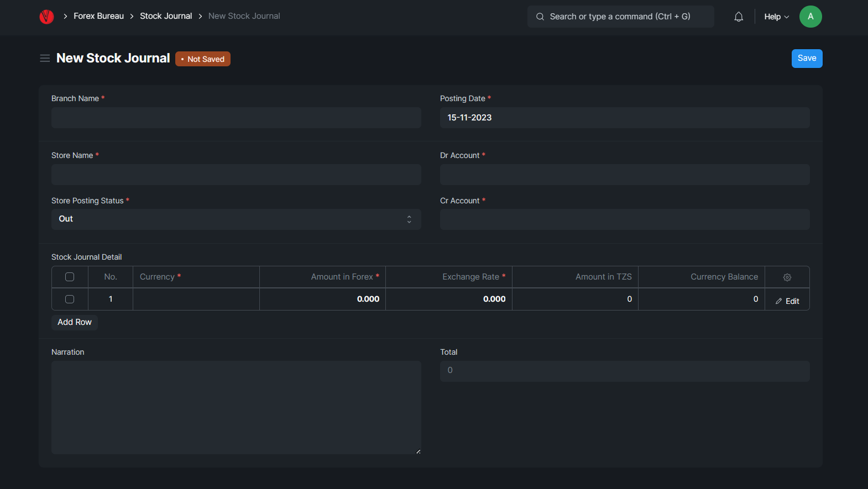Expand the Help menu
868x489 pixels.
coord(776,17)
